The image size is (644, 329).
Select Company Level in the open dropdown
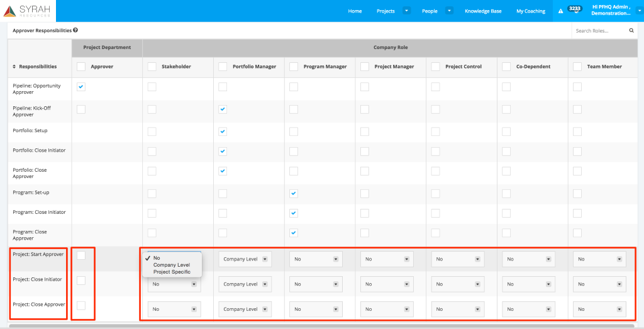172,265
